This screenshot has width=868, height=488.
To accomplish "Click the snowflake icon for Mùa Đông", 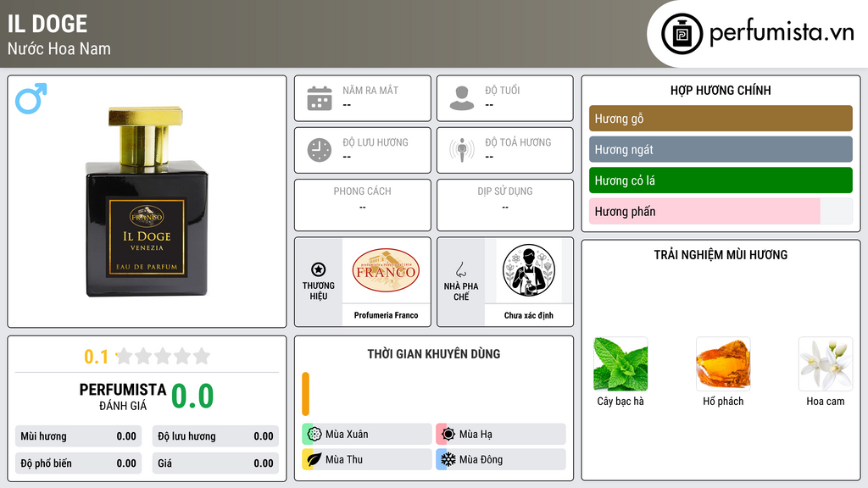I will [448, 459].
